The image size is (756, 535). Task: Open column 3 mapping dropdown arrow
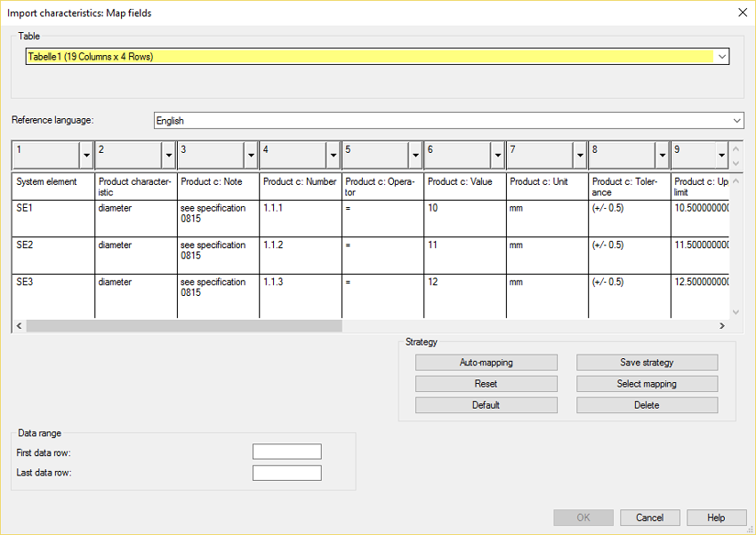pyautogui.click(x=251, y=155)
